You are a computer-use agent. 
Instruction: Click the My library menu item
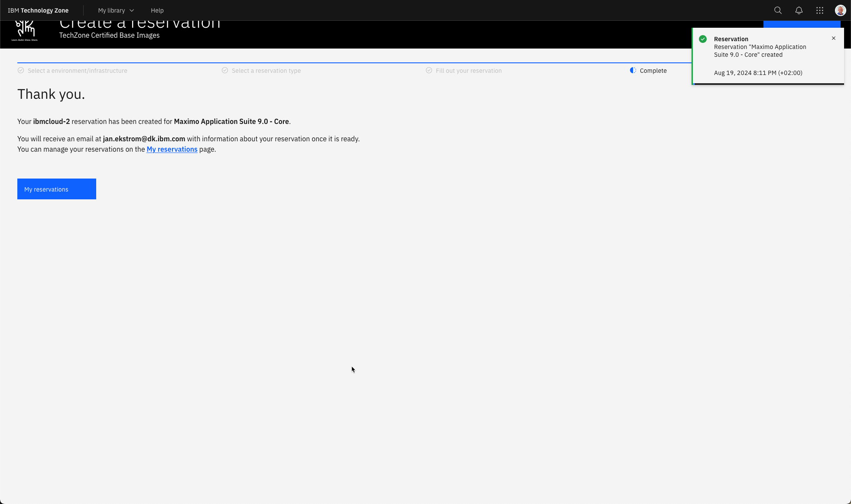click(111, 10)
